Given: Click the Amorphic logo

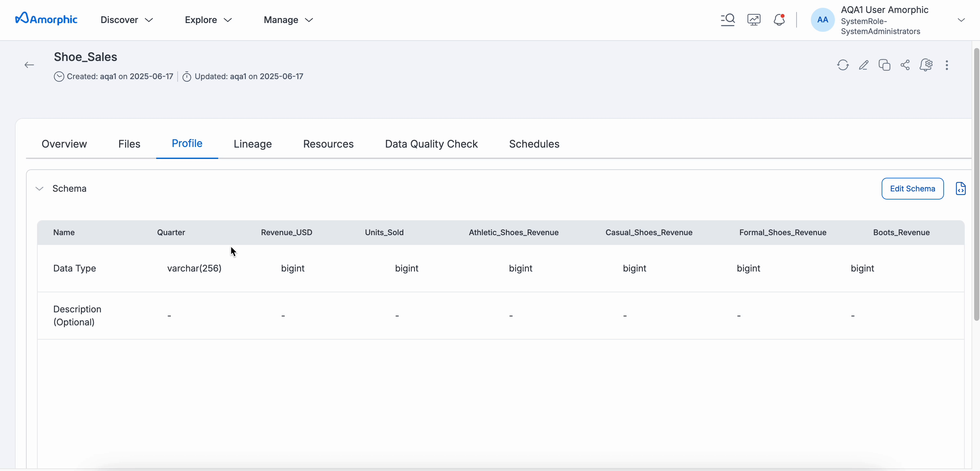Looking at the screenshot, I should click(x=46, y=19).
